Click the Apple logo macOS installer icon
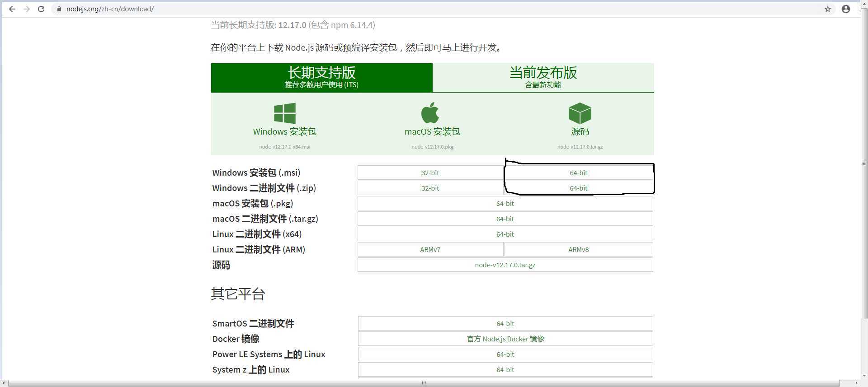868x387 pixels. 430,112
